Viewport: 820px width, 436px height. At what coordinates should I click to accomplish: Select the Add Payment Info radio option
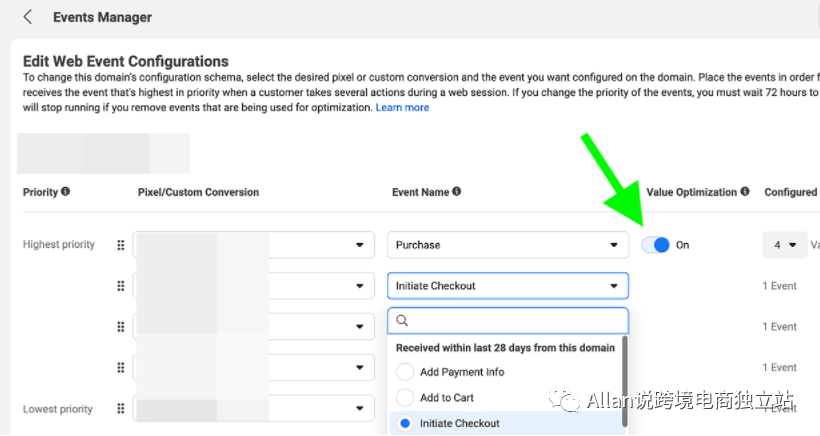(405, 372)
